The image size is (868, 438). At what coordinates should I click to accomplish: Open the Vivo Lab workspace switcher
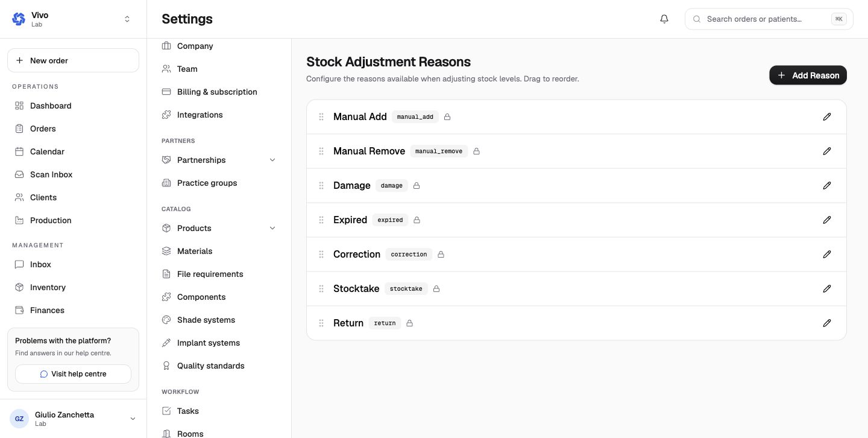point(73,19)
